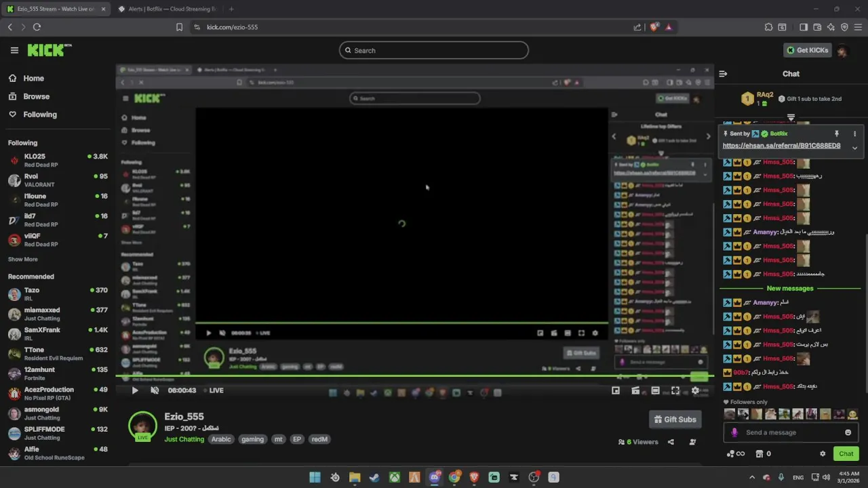Enter fullscreen on the player
The image size is (868, 488).
coord(675,390)
